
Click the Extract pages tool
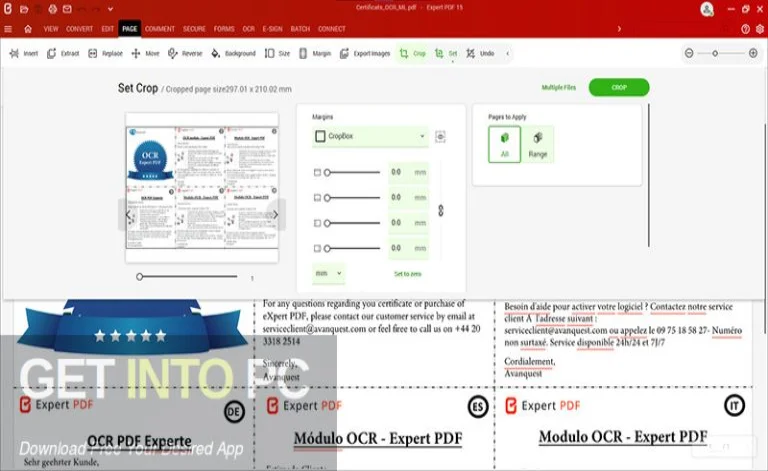coord(63,53)
